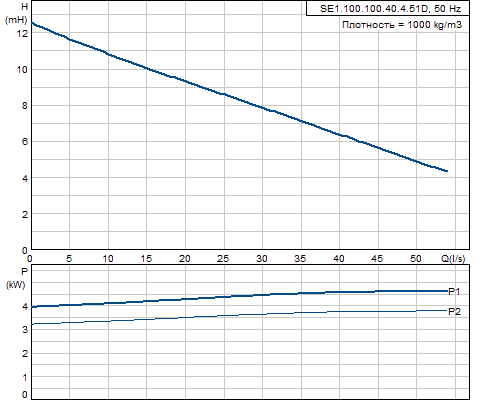This screenshot has height=400, width=500.
Task: Click the end point of the head curve
Action: (x=446, y=171)
